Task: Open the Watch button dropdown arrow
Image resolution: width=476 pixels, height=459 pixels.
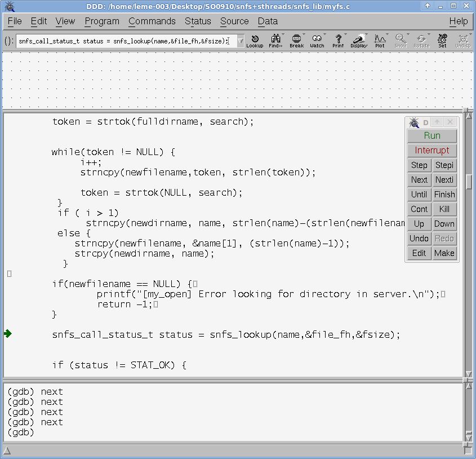Action: pyautogui.click(x=324, y=34)
